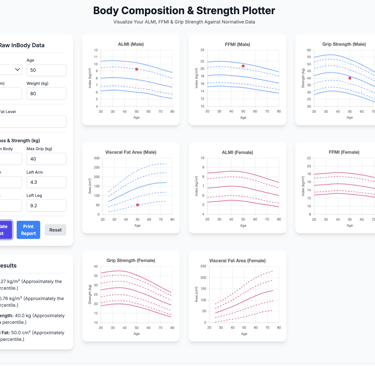The image size is (375, 366).
Task: Click red marker on Grip Strength (Male) chart
Action: pos(350,78)
